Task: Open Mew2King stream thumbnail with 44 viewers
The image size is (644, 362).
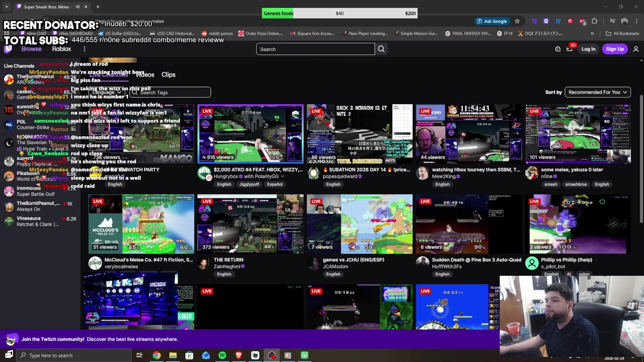Action: (x=469, y=134)
